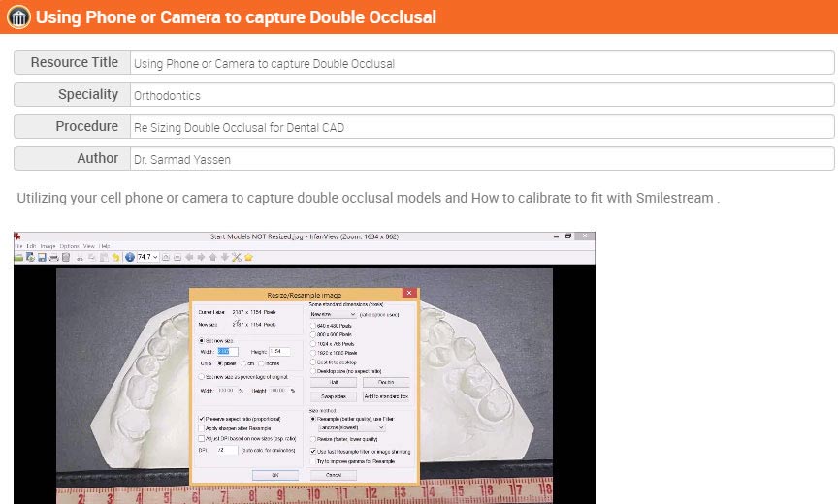Image resolution: width=838 pixels, height=504 pixels.
Task: Click the Save floppy disk icon in IrfanView
Action: point(42,257)
